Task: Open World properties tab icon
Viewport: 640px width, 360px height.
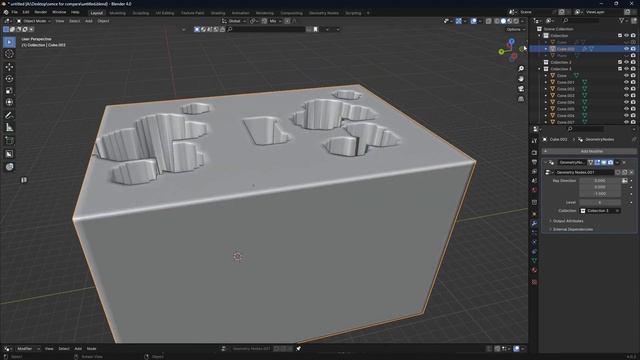Action: point(534,190)
